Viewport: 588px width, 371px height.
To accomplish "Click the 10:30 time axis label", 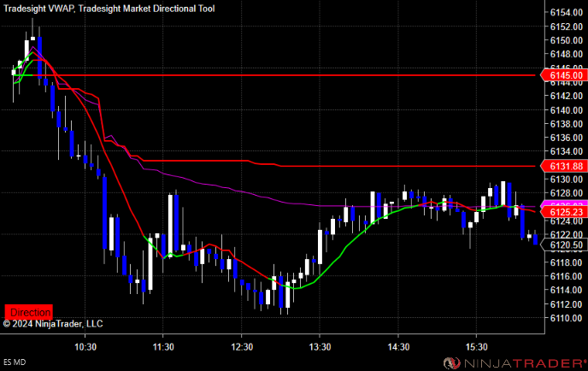I will tap(85, 347).
